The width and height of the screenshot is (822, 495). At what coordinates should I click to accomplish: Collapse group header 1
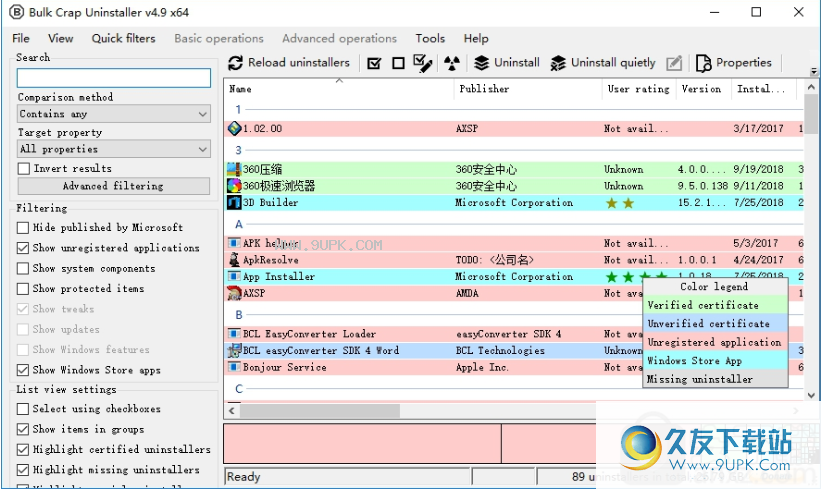[238, 109]
